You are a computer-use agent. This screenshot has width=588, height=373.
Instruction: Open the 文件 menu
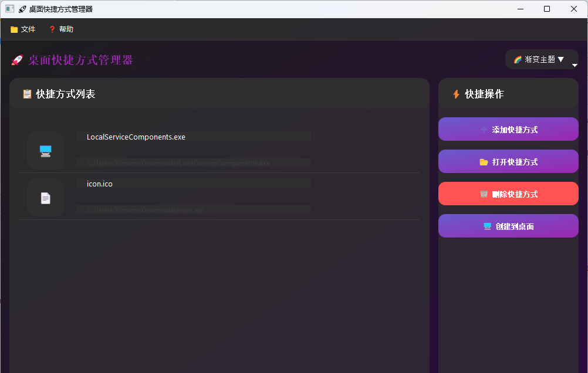point(23,29)
